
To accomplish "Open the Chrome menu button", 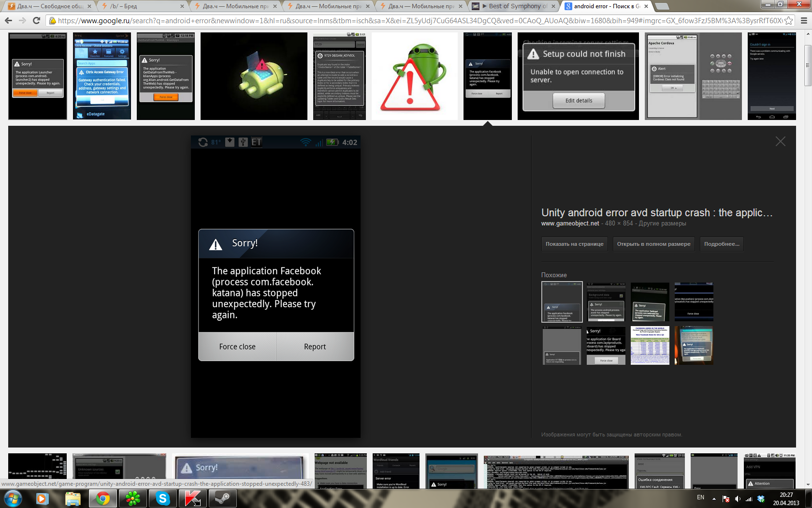I will coord(804,20).
